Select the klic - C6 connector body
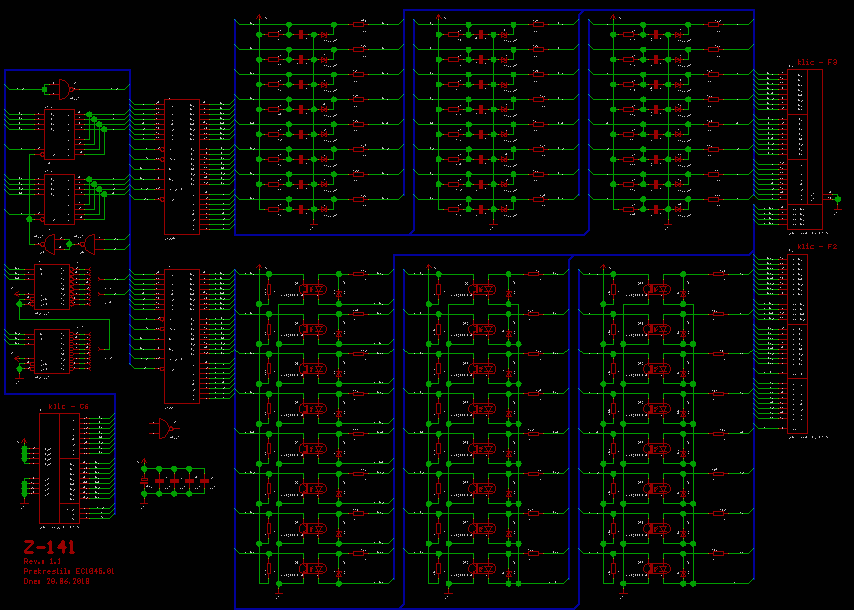This screenshot has height=610, width=854. (60, 468)
